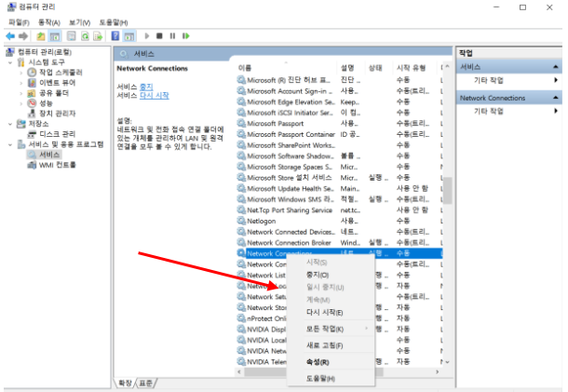Image resolution: width=568 pixels, height=392 pixels.
Task: Click the Stop service square icon
Action: pos(159,36)
